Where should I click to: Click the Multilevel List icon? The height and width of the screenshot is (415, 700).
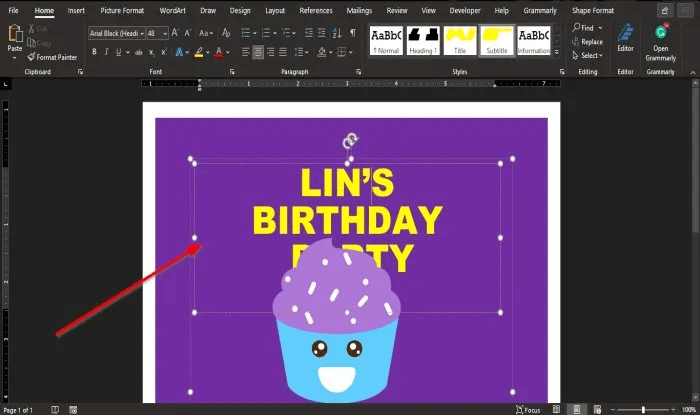point(286,33)
